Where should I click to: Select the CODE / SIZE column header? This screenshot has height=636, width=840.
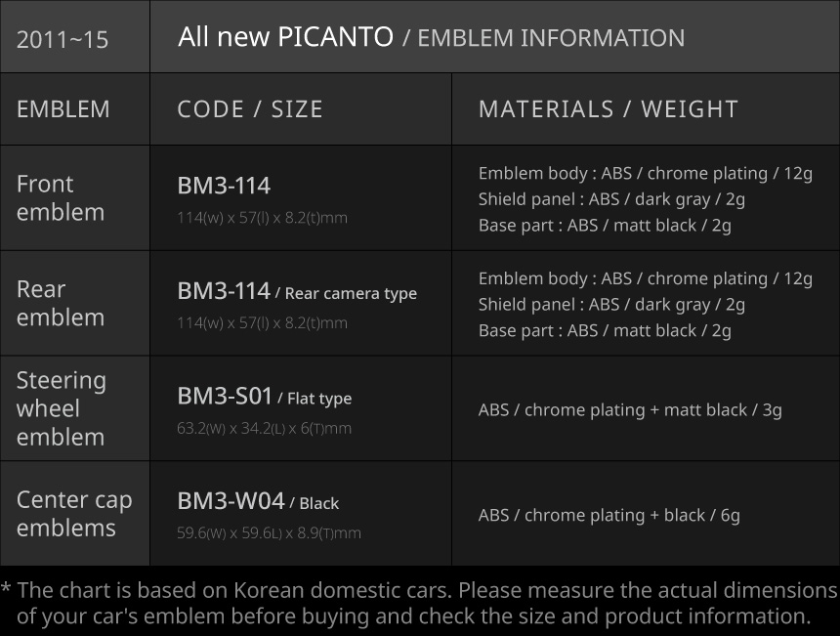click(250, 108)
